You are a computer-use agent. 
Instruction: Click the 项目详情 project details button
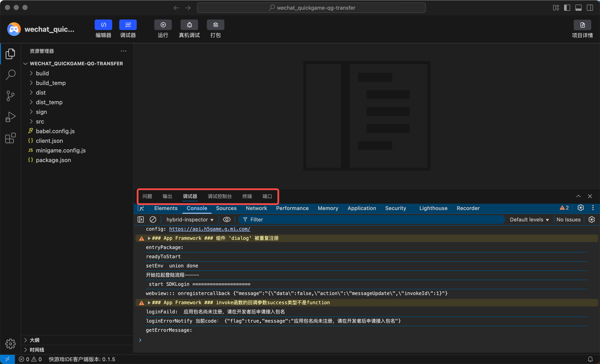[582, 25]
